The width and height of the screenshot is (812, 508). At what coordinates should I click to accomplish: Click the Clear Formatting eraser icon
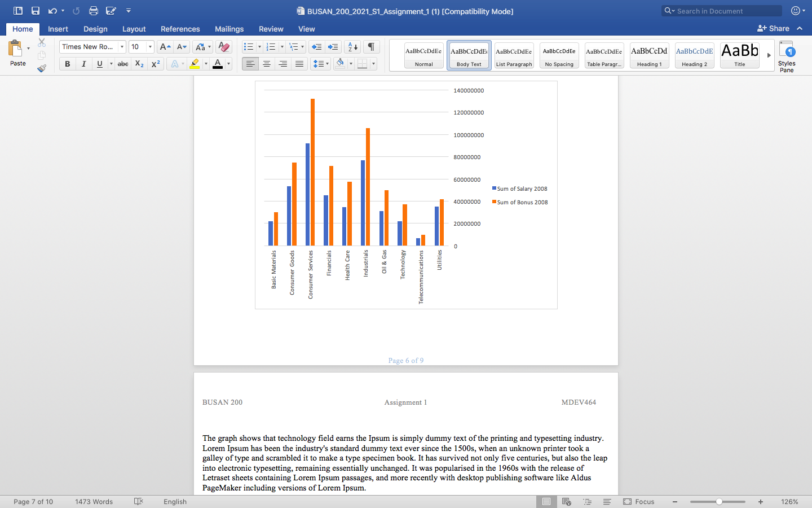(224, 47)
